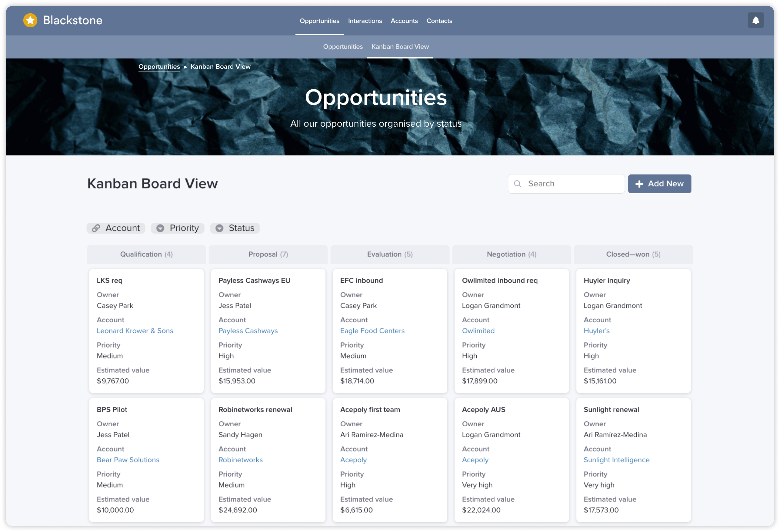The width and height of the screenshot is (780, 532).
Task: Expand the Qualification column header
Action: click(147, 254)
